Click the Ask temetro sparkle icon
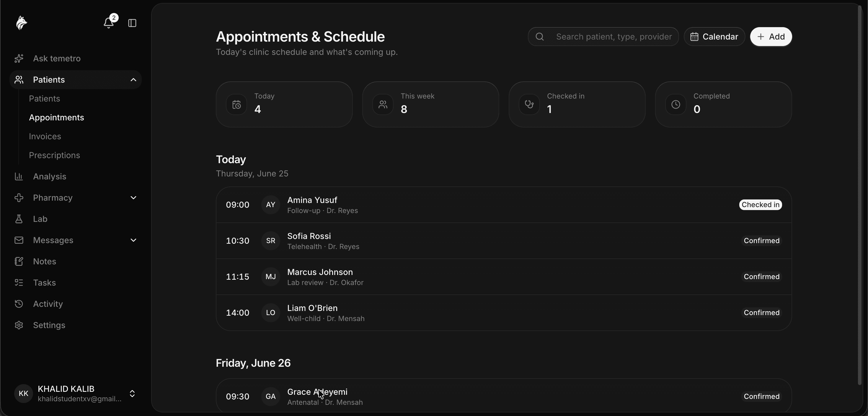This screenshot has height=416, width=868. [x=19, y=58]
